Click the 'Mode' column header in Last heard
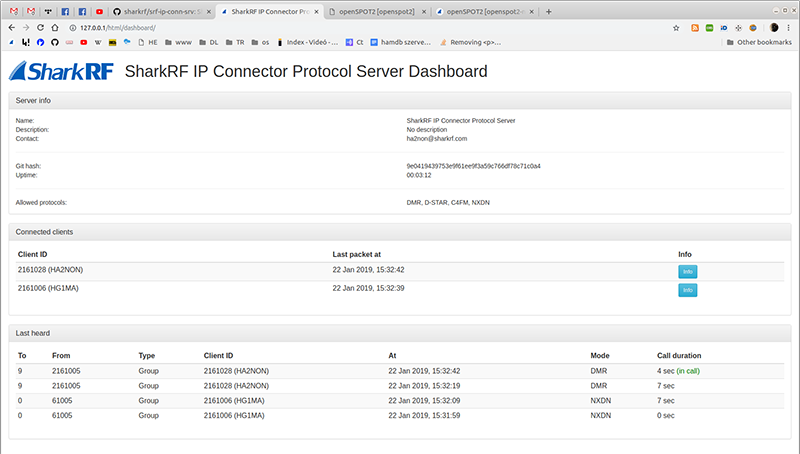The width and height of the screenshot is (800, 454). (x=600, y=356)
